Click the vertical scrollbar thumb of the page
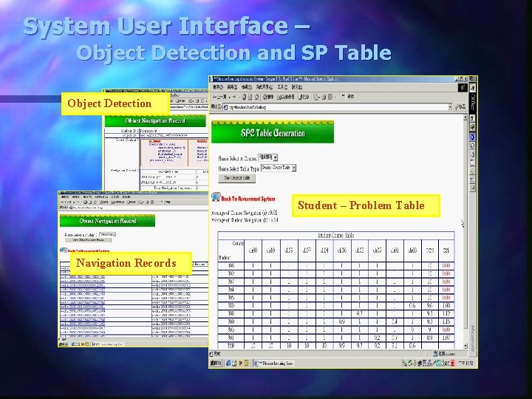 [x=465, y=224]
